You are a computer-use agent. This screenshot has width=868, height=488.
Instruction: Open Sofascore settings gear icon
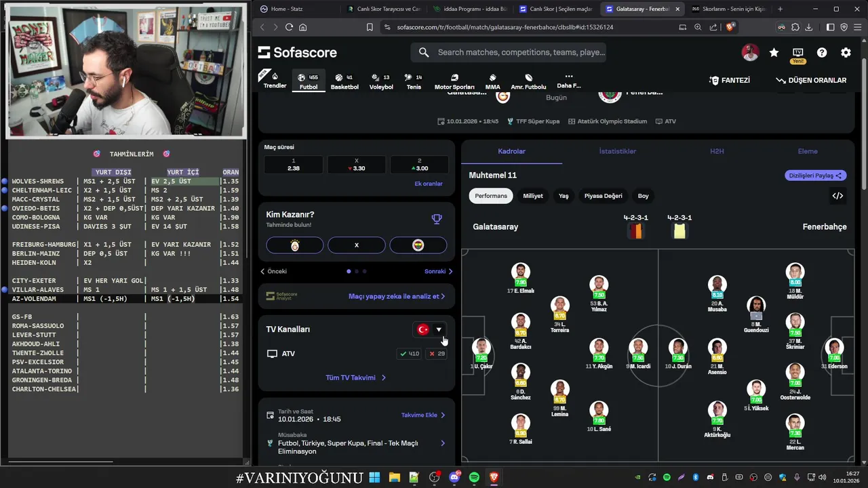point(846,52)
